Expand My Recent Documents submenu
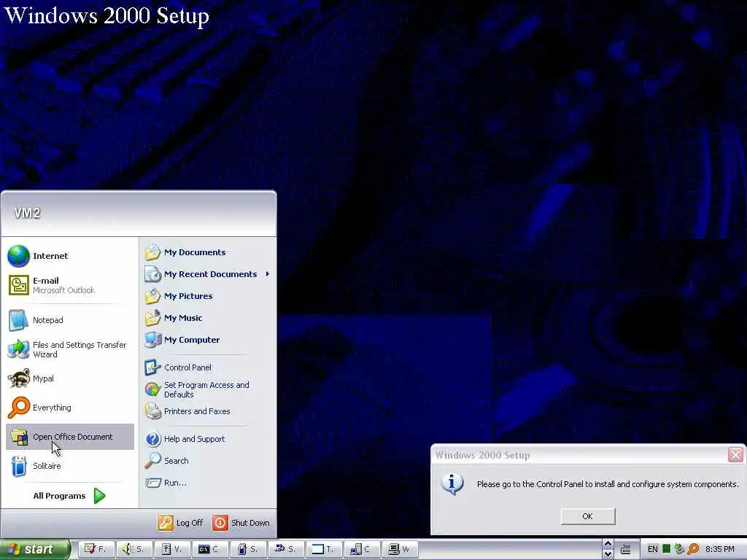Screen dimensions: 747x560 208,274
